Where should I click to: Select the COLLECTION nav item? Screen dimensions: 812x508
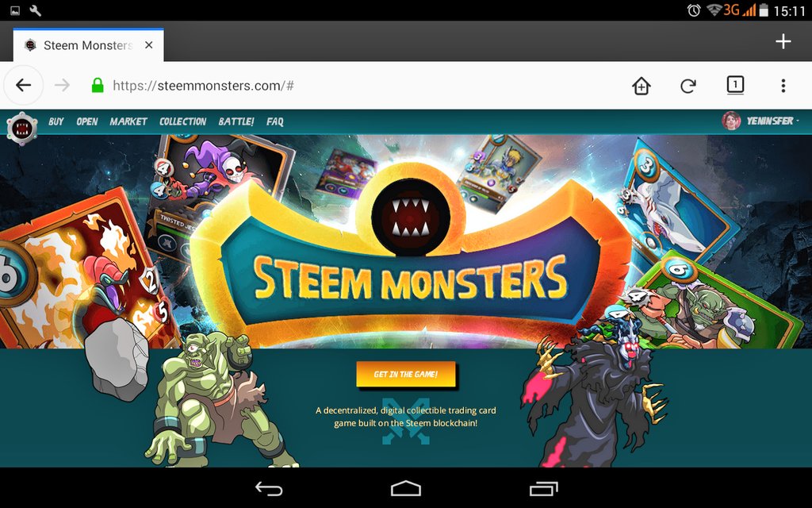tap(182, 121)
